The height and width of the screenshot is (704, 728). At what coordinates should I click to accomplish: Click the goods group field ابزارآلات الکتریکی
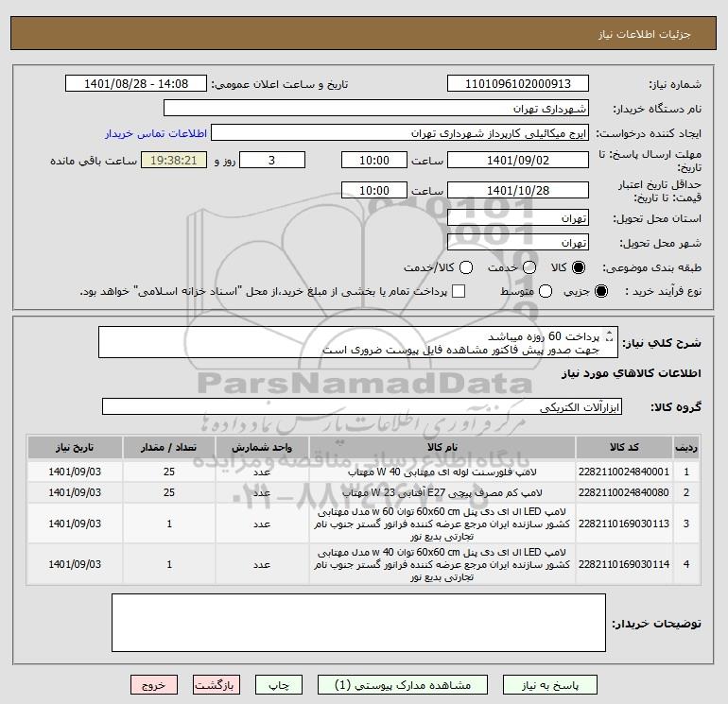[362, 406]
